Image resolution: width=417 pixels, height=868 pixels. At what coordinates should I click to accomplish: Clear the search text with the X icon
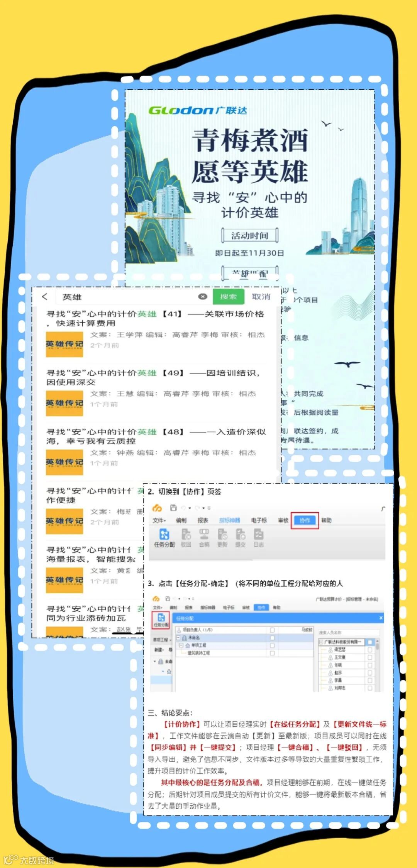pos(203,296)
